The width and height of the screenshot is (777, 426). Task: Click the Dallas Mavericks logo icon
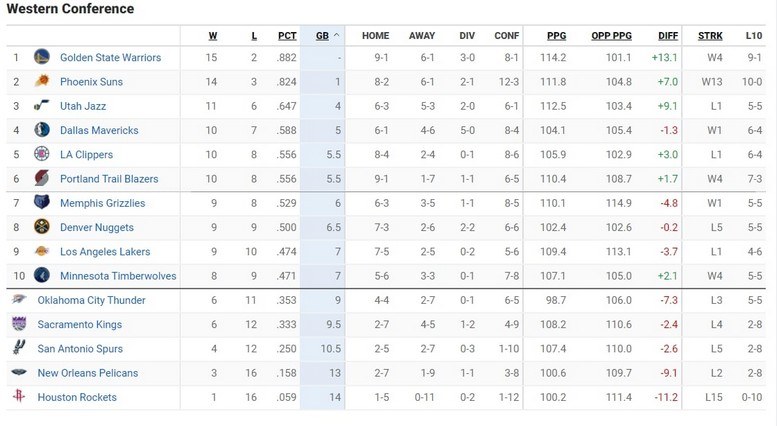[x=41, y=130]
